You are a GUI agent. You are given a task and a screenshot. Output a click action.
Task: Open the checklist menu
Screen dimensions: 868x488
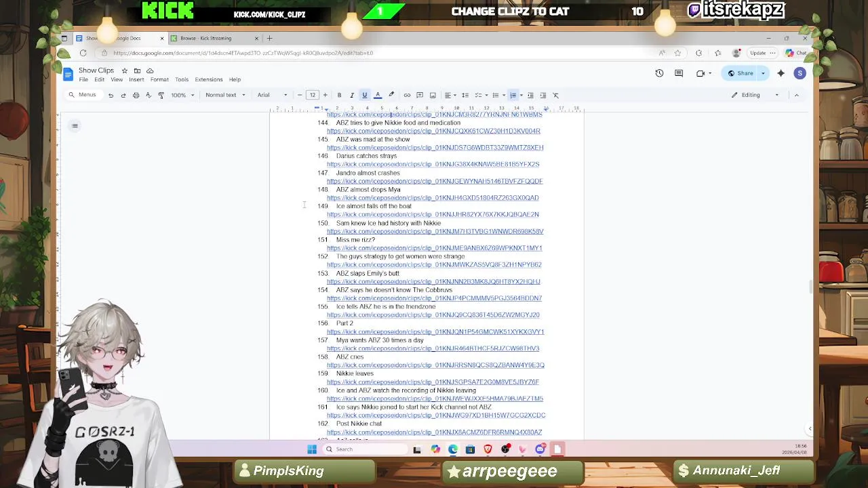click(x=479, y=95)
